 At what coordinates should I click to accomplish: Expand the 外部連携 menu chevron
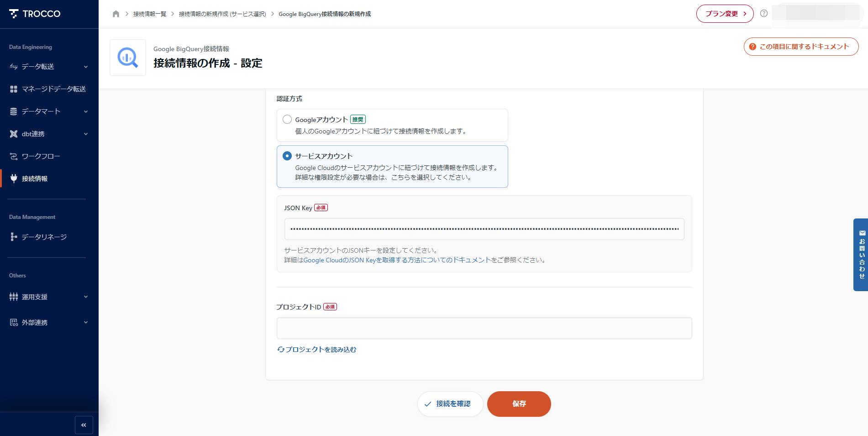86,322
